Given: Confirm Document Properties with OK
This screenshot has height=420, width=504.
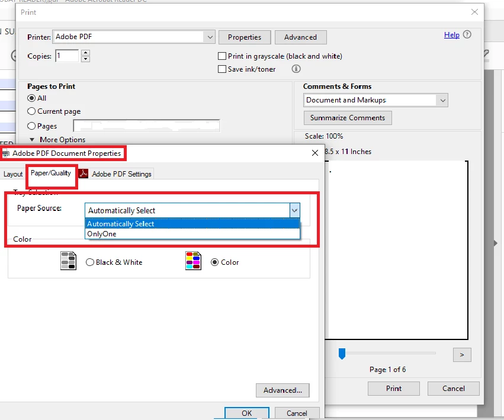Looking at the screenshot, I should 247,413.
